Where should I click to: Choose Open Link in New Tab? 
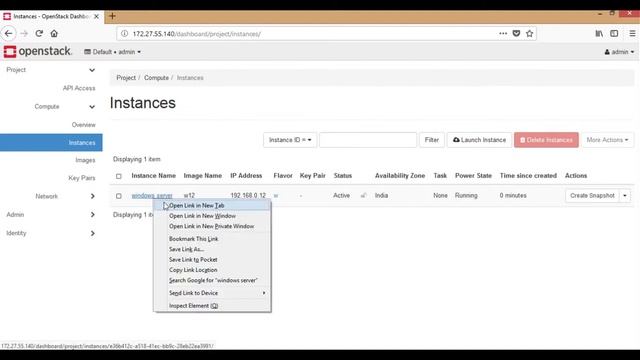[212, 205]
